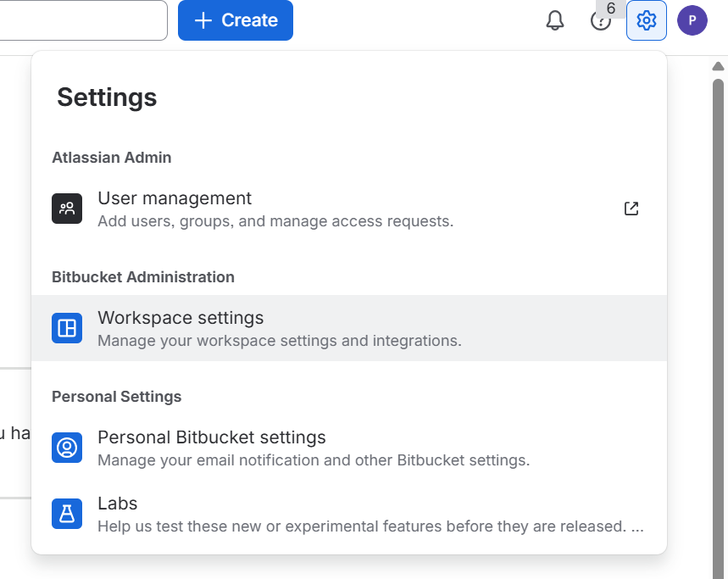728x579 pixels.
Task: Open User management external link icon
Action: tap(631, 209)
